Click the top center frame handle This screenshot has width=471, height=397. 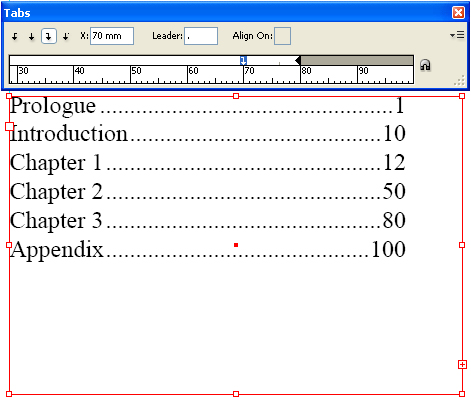tap(236, 96)
